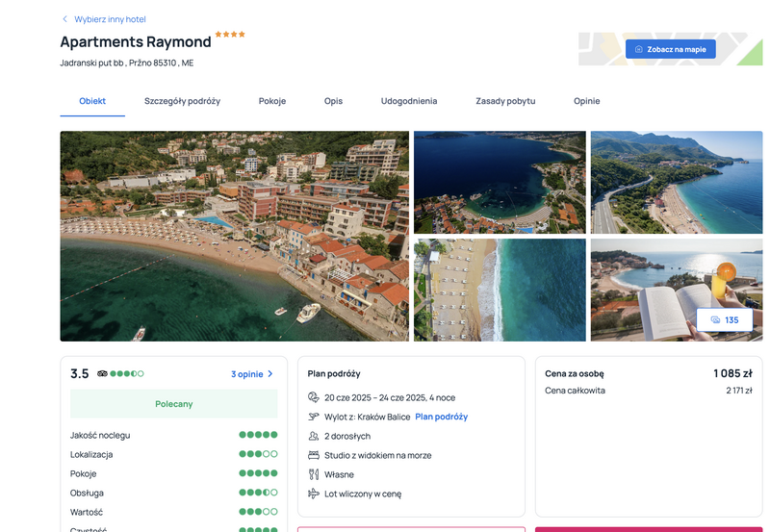Click the bed icon beside Studio z widokiem

coord(314,455)
